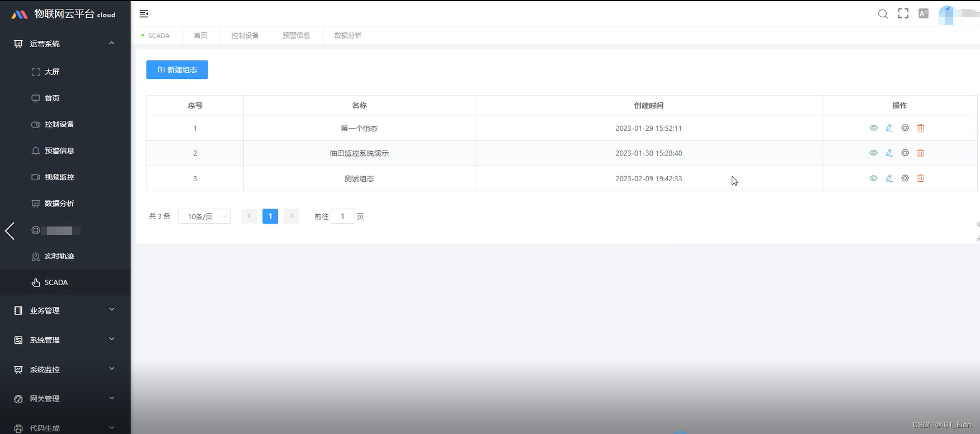Open 控制设备 in the sidebar menu
The image size is (980, 434).
pos(65,124)
